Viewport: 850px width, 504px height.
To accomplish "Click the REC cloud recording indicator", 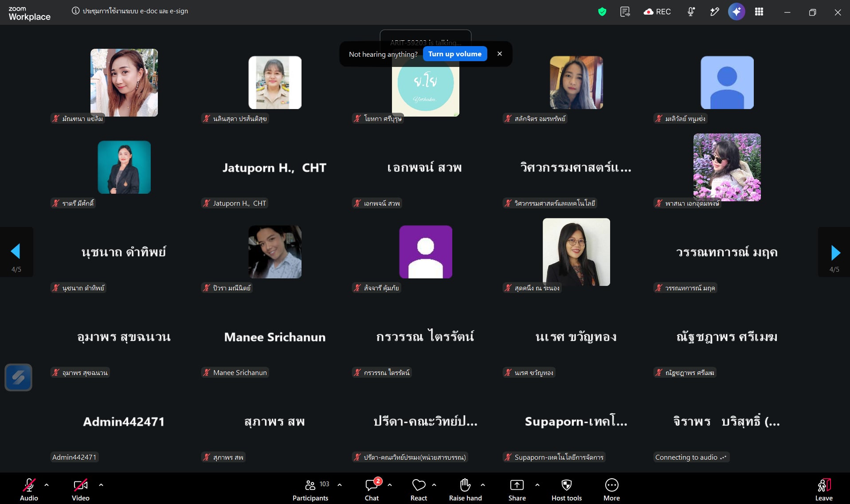I will pyautogui.click(x=657, y=12).
